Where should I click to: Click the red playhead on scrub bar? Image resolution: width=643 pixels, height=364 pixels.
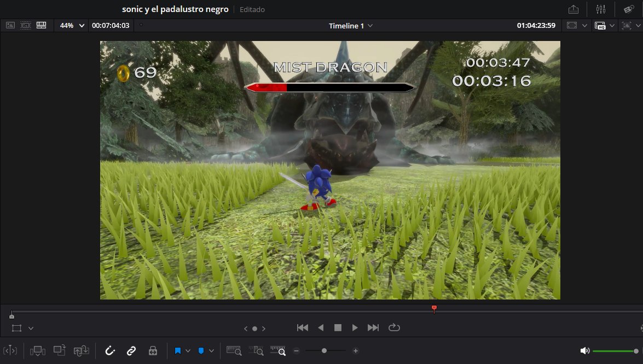(x=434, y=309)
